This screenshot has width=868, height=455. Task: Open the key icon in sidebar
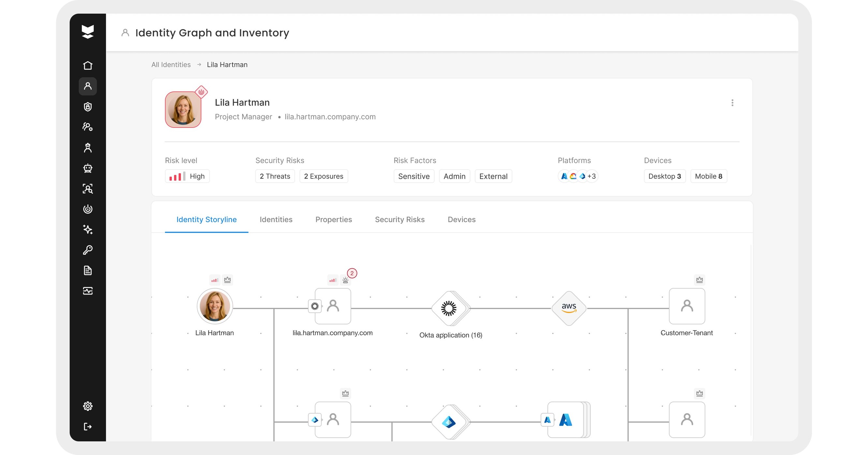click(x=88, y=250)
